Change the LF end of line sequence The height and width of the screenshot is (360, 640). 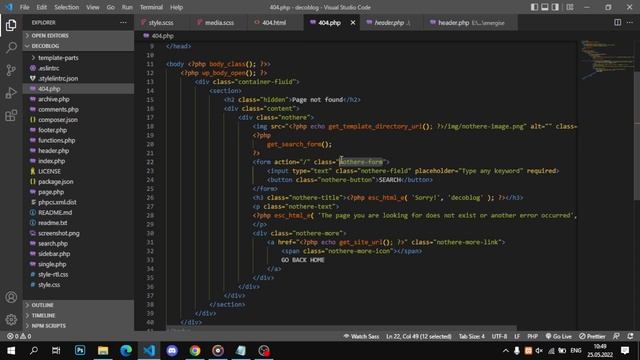tap(517, 336)
